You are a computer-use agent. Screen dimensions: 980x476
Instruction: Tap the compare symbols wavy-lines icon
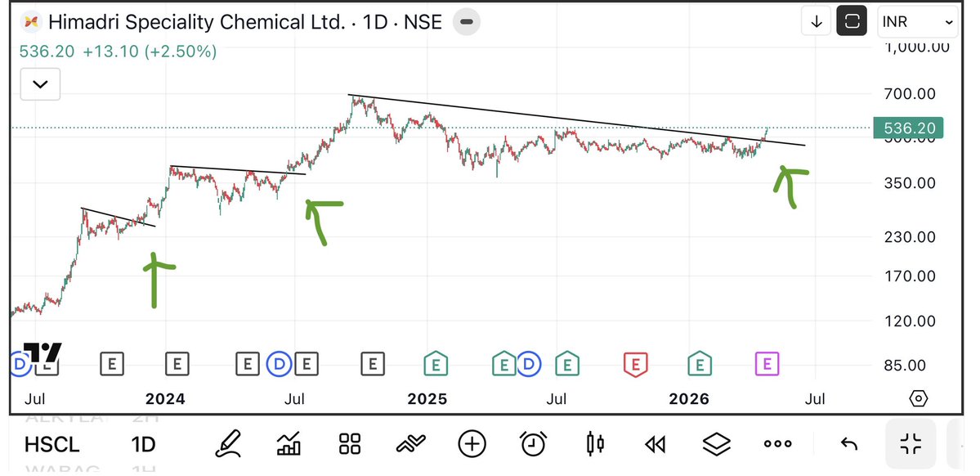point(410,444)
